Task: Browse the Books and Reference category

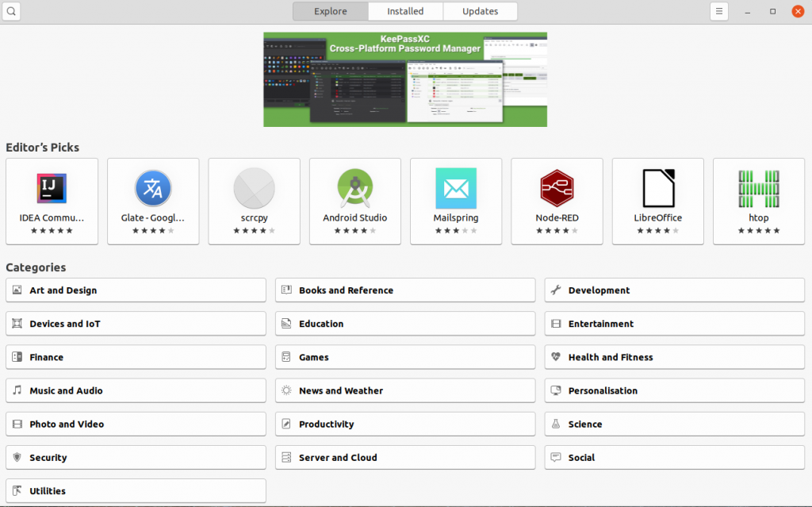Action: point(405,290)
